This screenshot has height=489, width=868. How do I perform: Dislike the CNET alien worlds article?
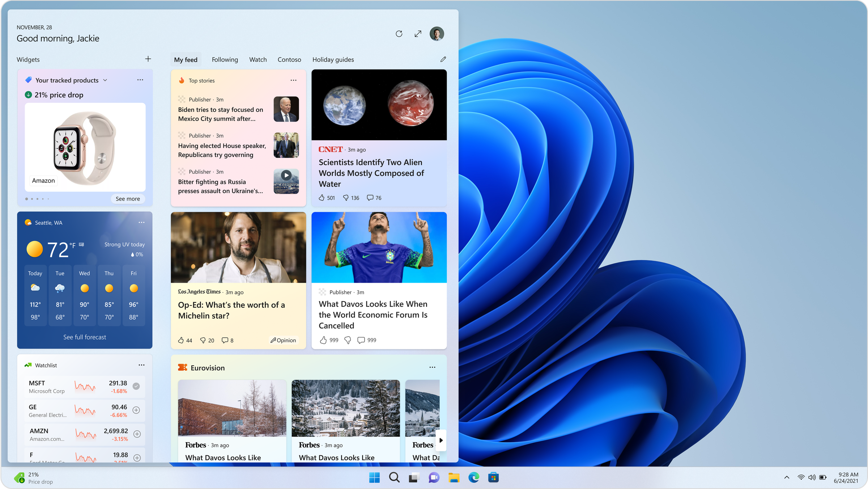tap(346, 198)
